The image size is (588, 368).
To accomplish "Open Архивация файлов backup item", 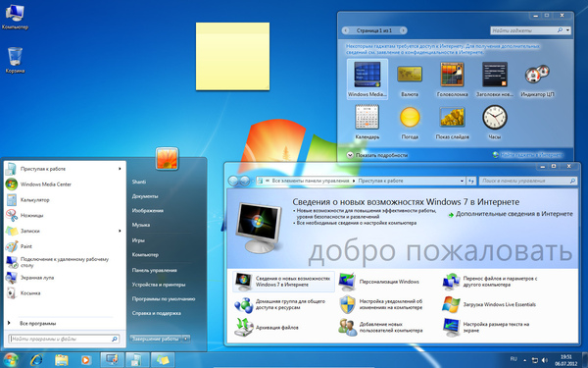I will pos(267,327).
